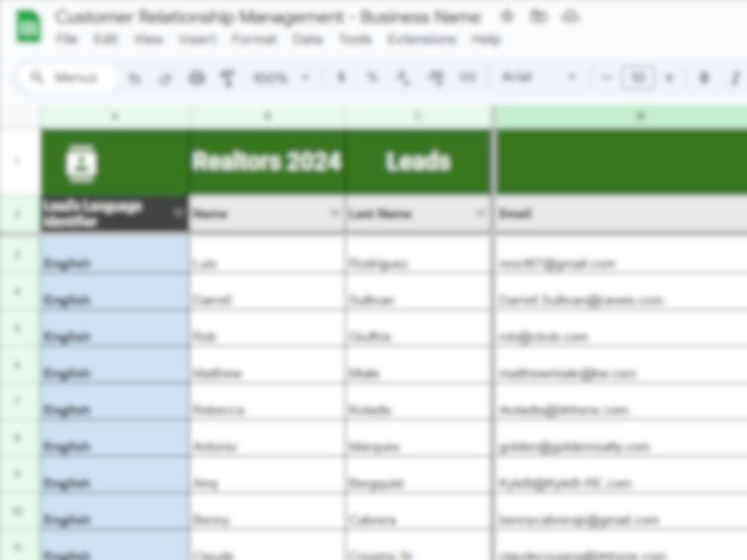Select the cell with last name Giuffria

pos(418,329)
